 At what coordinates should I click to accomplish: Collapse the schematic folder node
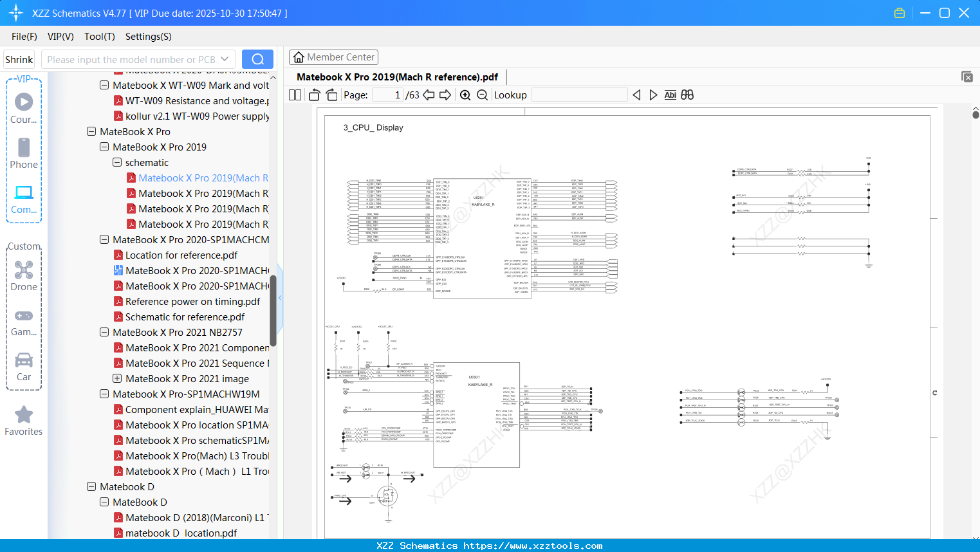point(117,162)
